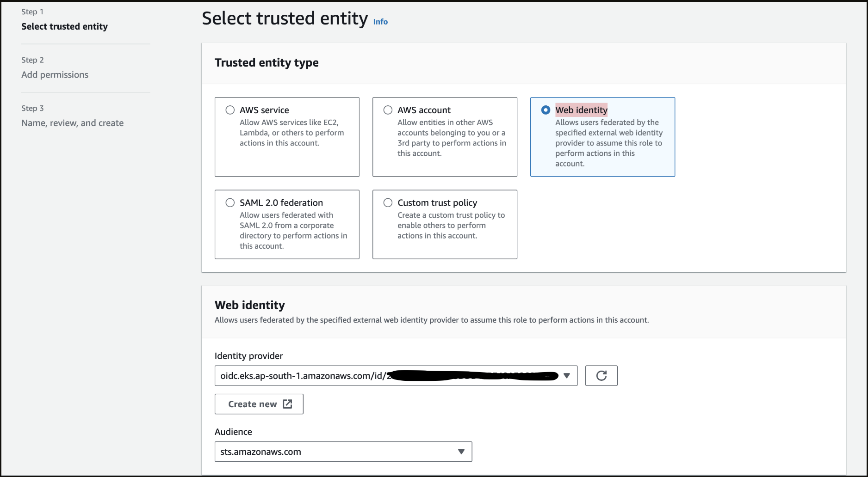Image resolution: width=868 pixels, height=477 pixels.
Task: Open Step 3 Name, review, and create
Action: [x=72, y=123]
